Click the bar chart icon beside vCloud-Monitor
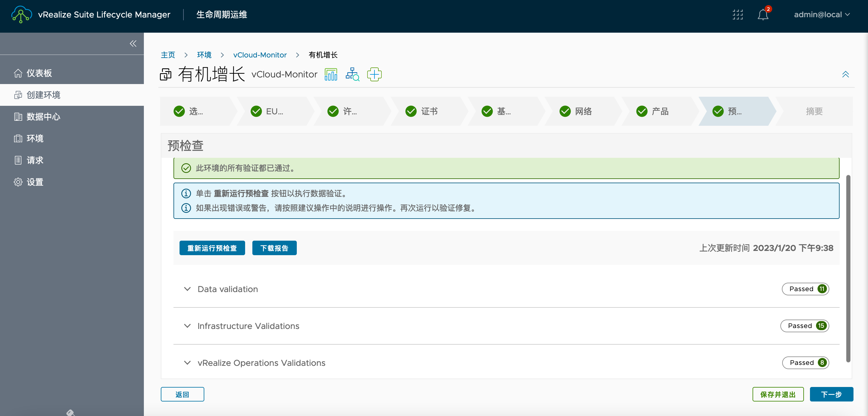 (331, 74)
